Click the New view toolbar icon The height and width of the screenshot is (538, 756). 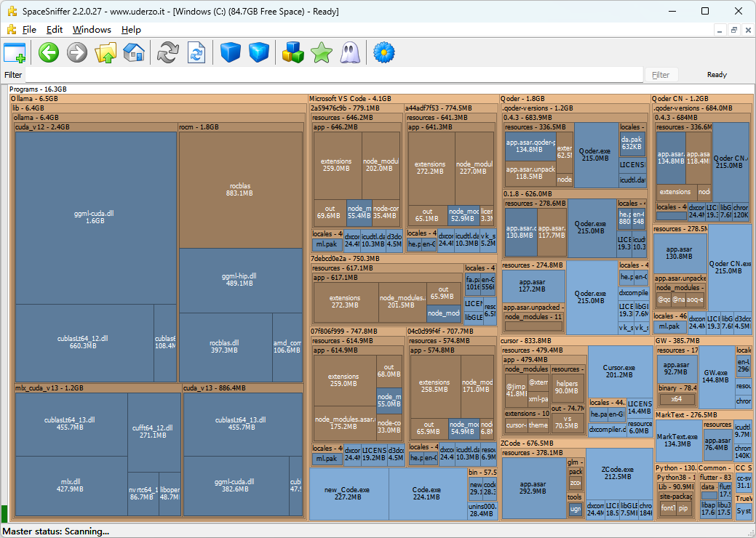(15, 52)
